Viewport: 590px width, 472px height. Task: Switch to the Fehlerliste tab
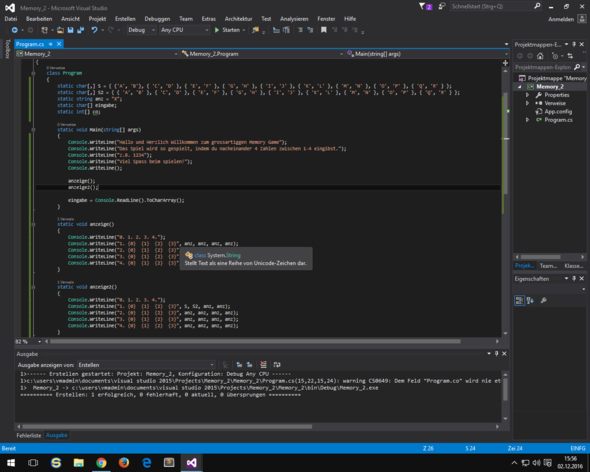click(x=29, y=435)
